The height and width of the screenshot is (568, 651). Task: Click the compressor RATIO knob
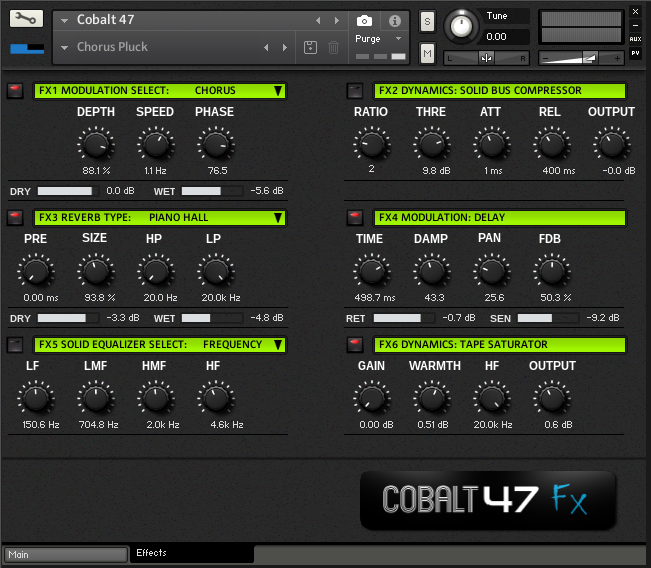372,144
